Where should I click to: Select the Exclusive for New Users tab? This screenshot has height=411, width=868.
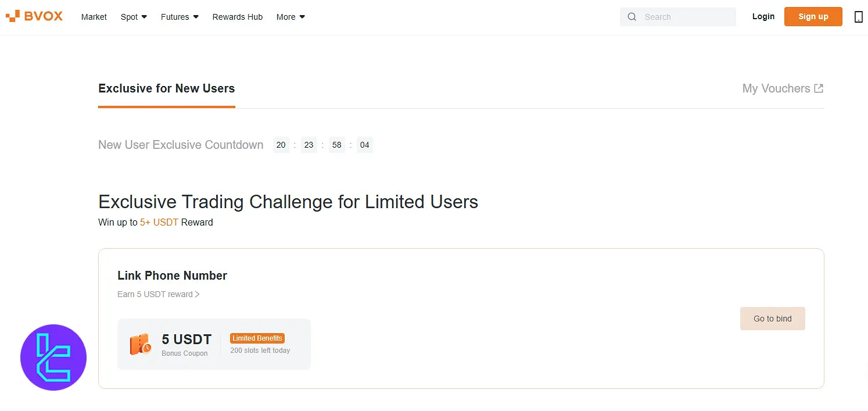(x=167, y=88)
